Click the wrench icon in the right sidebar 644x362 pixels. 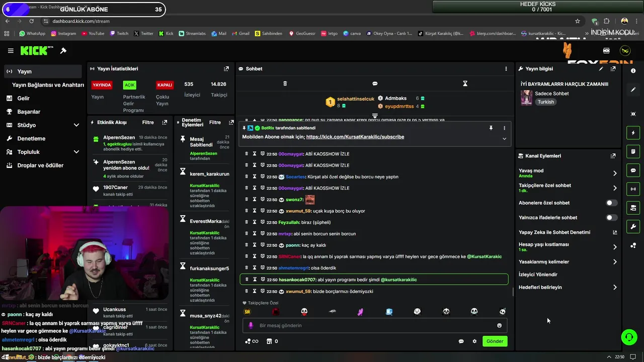coord(633,227)
